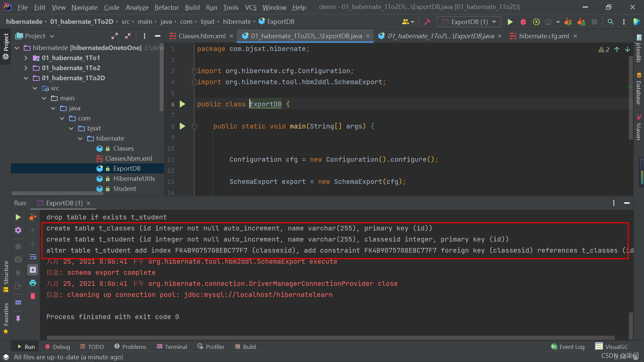Open the user account dropdown icon
644x362 pixels.
pos(408,22)
